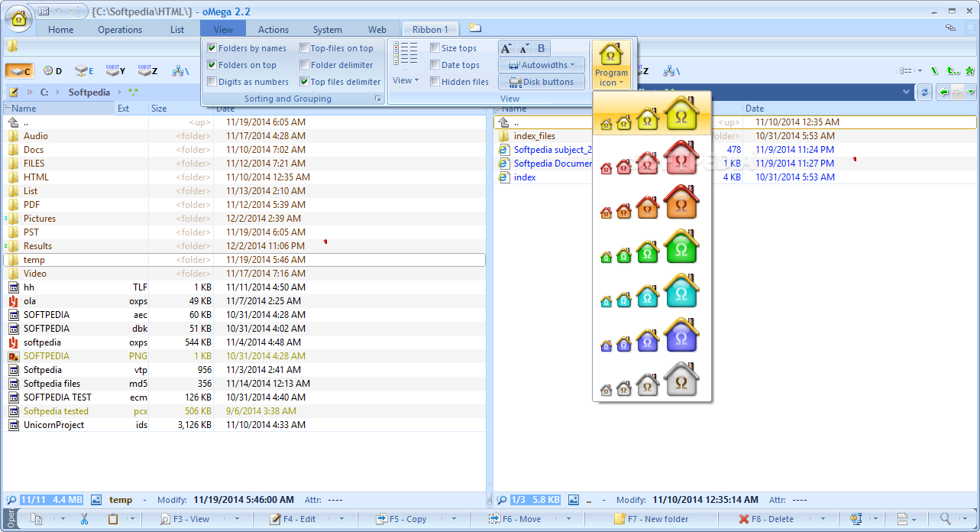Viewport: 980px width, 532px height.
Task: Sort left panel by Size column header
Action: (x=180, y=109)
